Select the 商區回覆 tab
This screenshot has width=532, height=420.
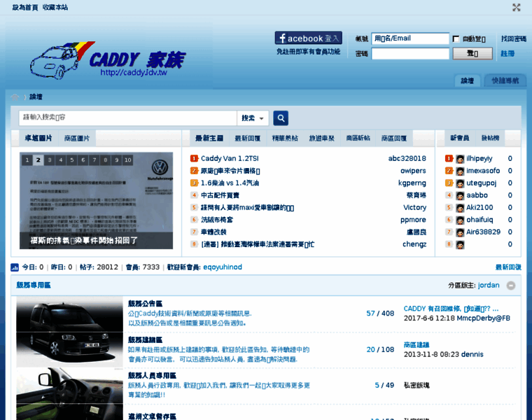[394, 138]
